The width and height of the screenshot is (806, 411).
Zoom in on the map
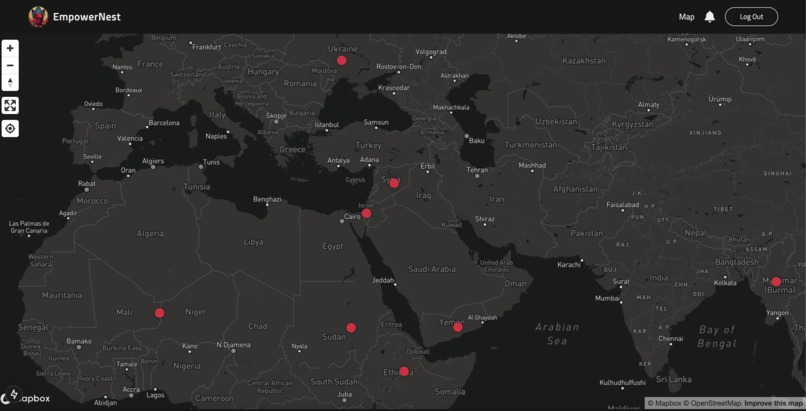click(10, 48)
